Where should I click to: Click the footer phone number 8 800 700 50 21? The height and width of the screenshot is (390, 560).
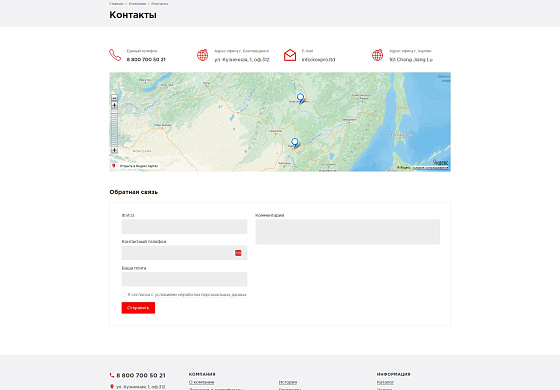(141, 375)
